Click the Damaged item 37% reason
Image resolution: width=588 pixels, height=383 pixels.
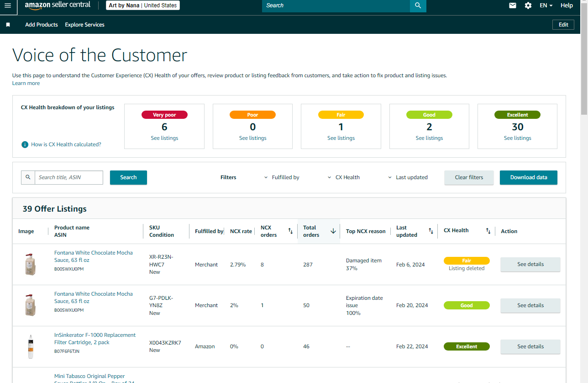[x=364, y=264]
